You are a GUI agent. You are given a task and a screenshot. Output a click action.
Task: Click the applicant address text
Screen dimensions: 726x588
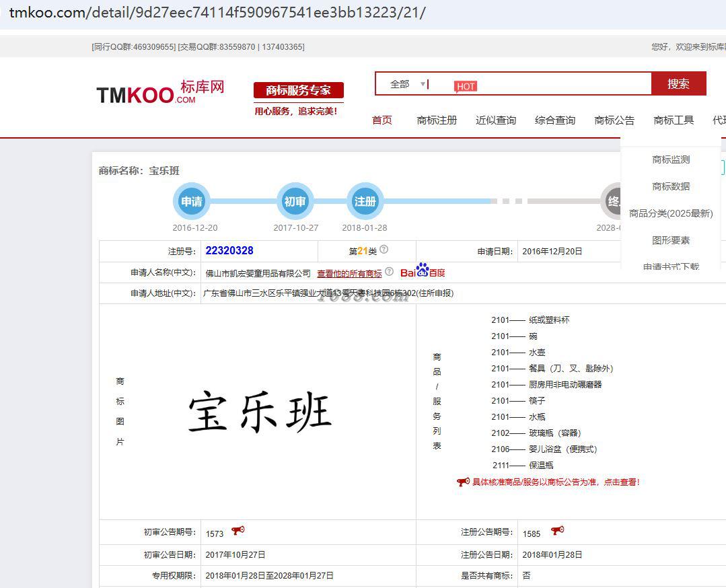click(x=328, y=293)
